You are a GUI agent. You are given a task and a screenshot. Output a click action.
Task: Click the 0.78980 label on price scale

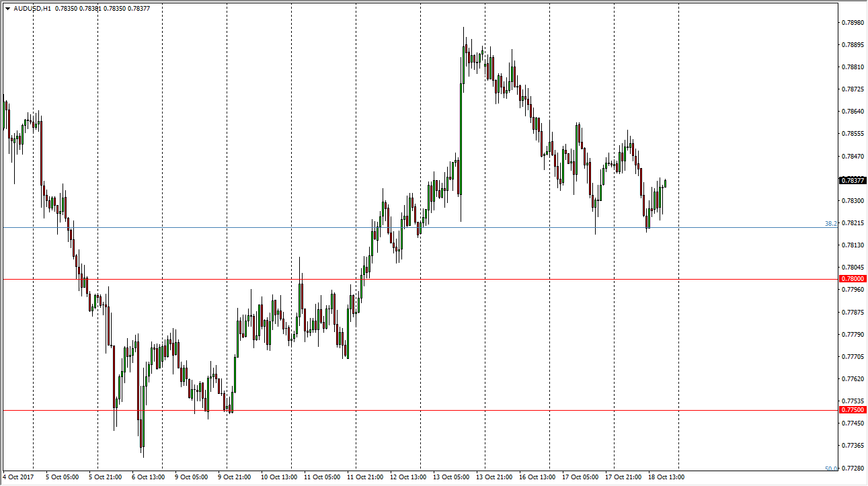coord(853,22)
